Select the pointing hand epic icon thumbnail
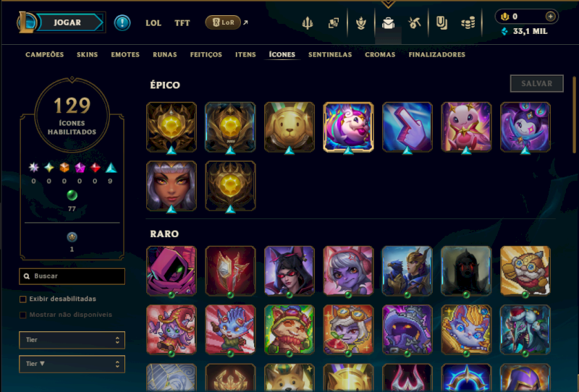The image size is (579, 392). (407, 127)
